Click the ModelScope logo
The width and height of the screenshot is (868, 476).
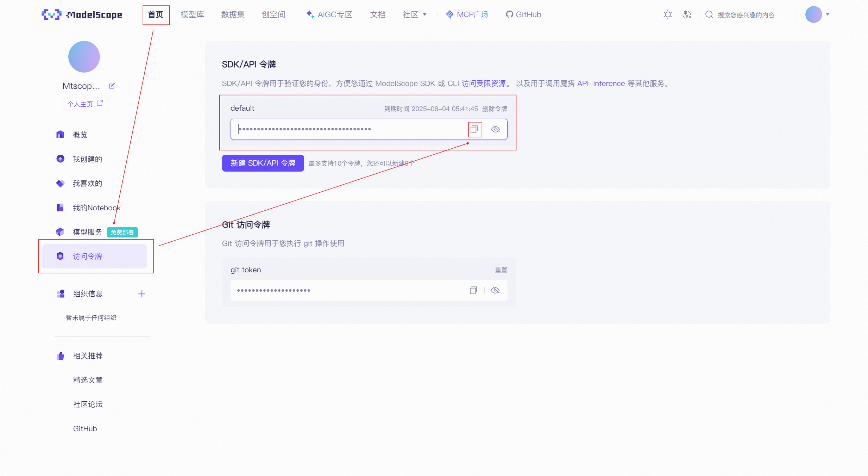(82, 14)
